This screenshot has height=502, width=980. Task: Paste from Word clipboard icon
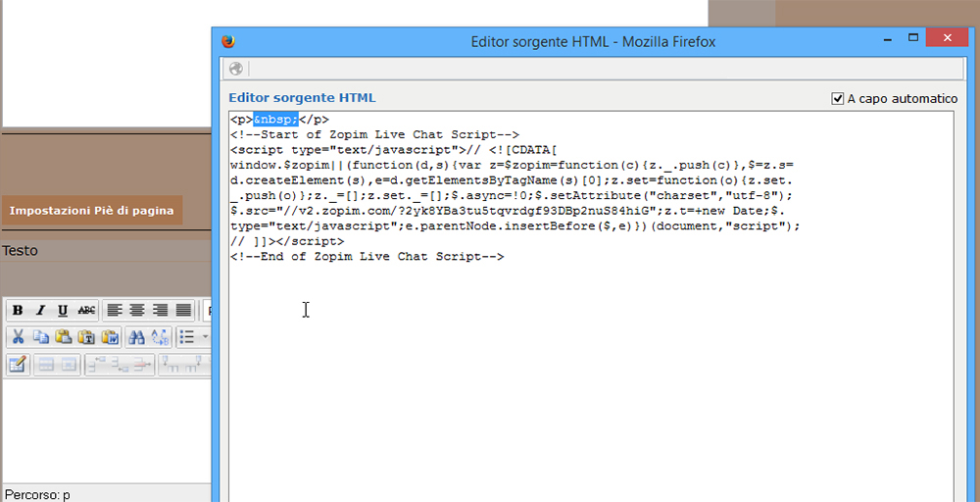coord(110,337)
